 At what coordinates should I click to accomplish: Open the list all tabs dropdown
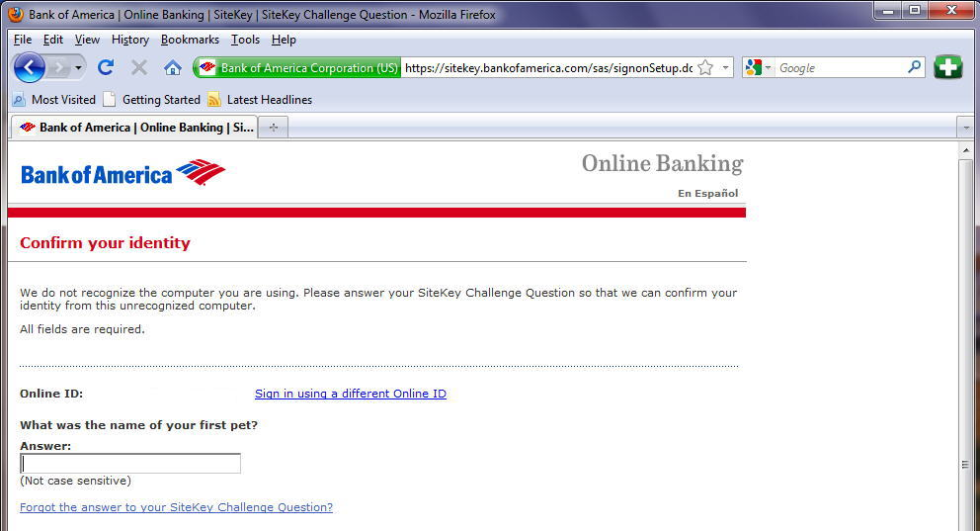point(965,128)
